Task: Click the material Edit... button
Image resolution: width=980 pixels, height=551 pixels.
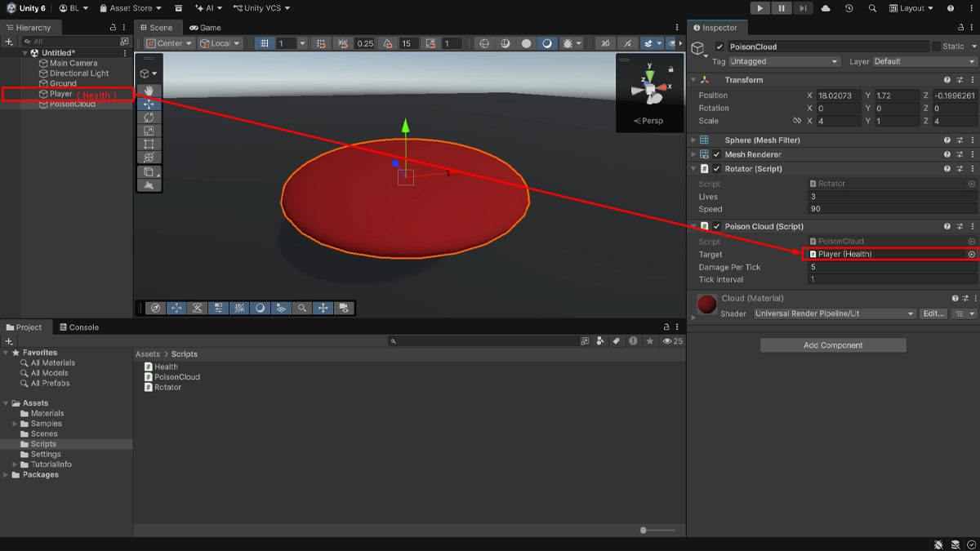Action: [x=933, y=313]
